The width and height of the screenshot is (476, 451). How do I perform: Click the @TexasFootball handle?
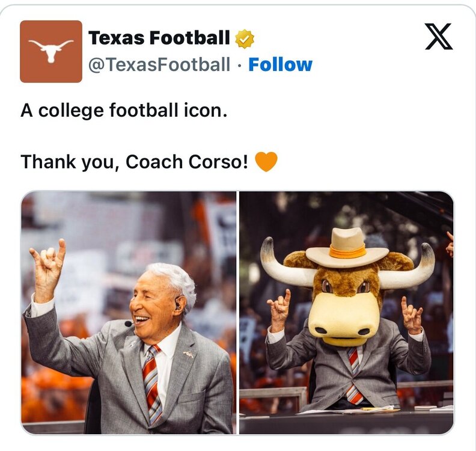click(159, 64)
